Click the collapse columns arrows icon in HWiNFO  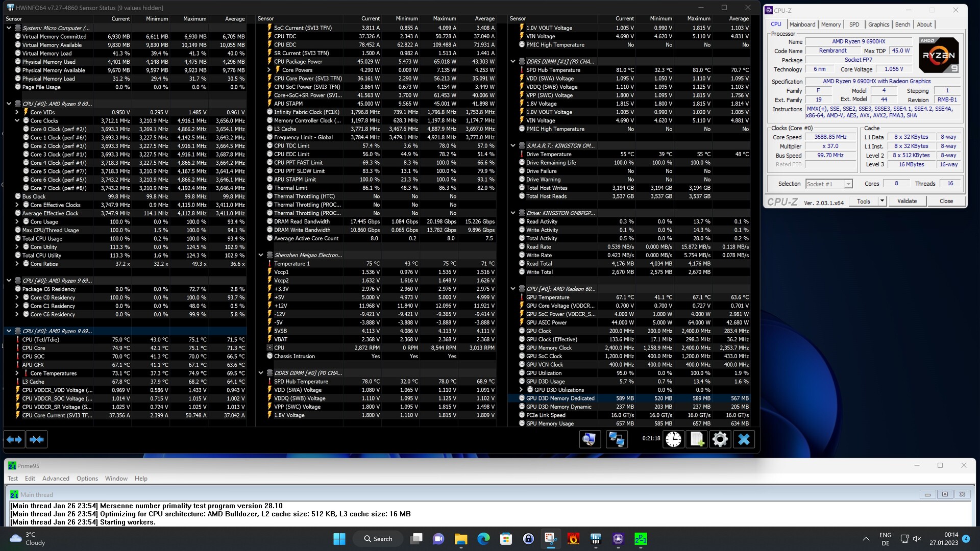(36, 439)
